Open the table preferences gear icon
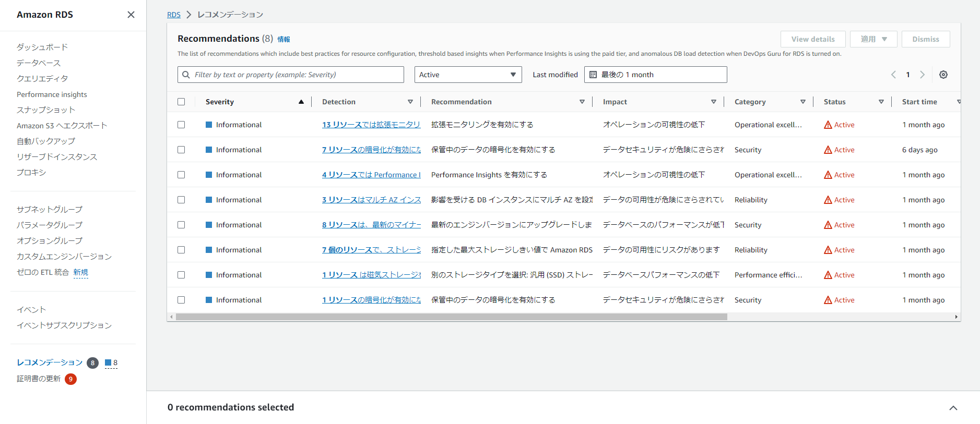This screenshot has width=980, height=424. coord(943,75)
